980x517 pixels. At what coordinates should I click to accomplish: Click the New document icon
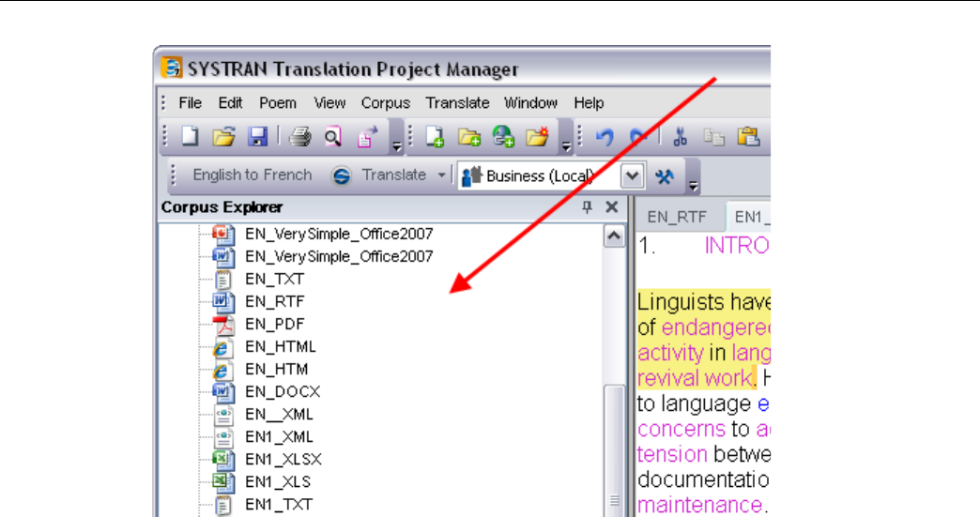click(190, 136)
